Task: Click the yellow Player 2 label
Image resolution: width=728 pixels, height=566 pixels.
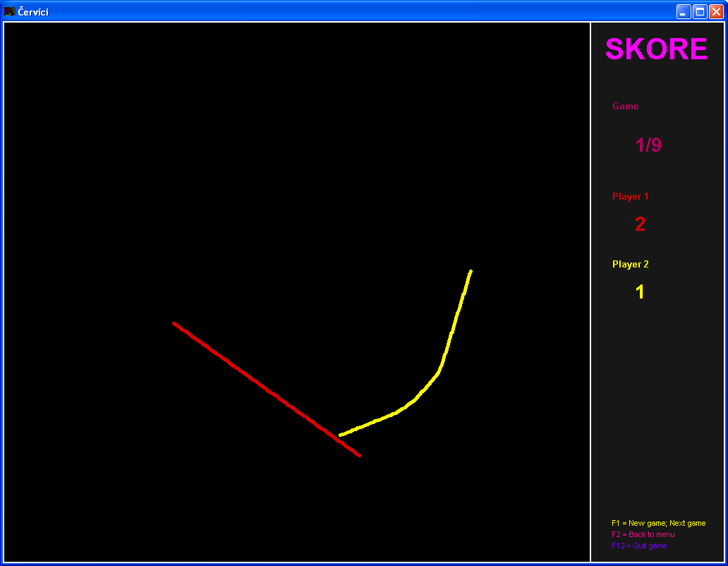Action: 630,265
